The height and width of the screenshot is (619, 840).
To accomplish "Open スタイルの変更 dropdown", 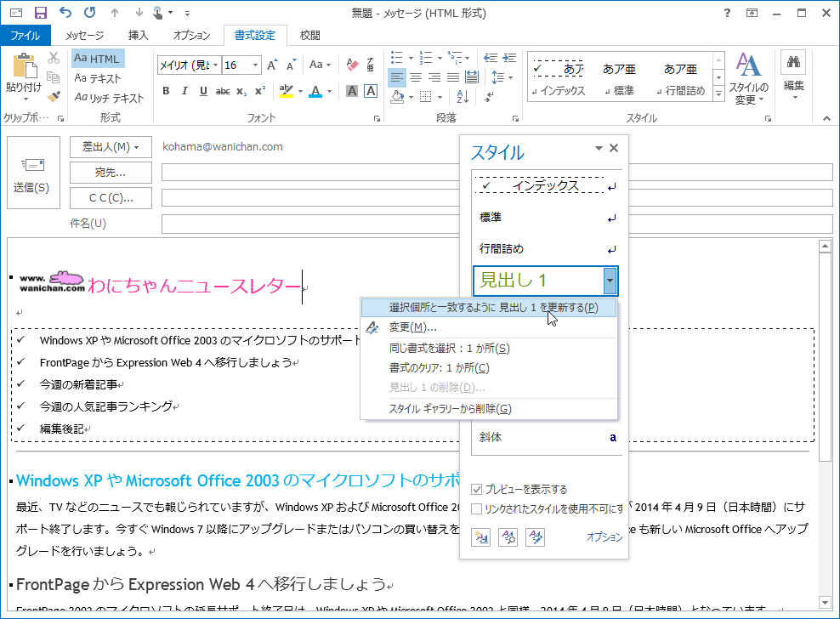I will [749, 79].
